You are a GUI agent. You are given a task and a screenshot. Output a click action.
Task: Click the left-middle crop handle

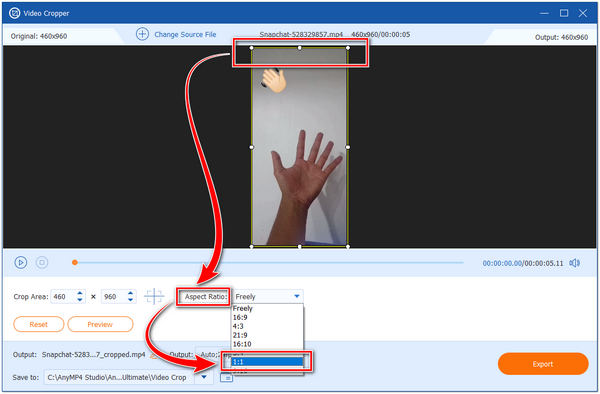[x=251, y=147]
